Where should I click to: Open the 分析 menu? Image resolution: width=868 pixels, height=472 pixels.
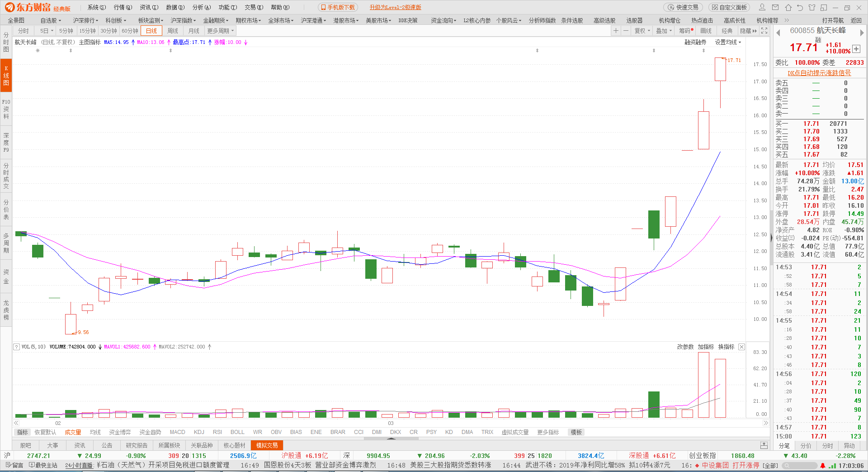click(x=201, y=7)
